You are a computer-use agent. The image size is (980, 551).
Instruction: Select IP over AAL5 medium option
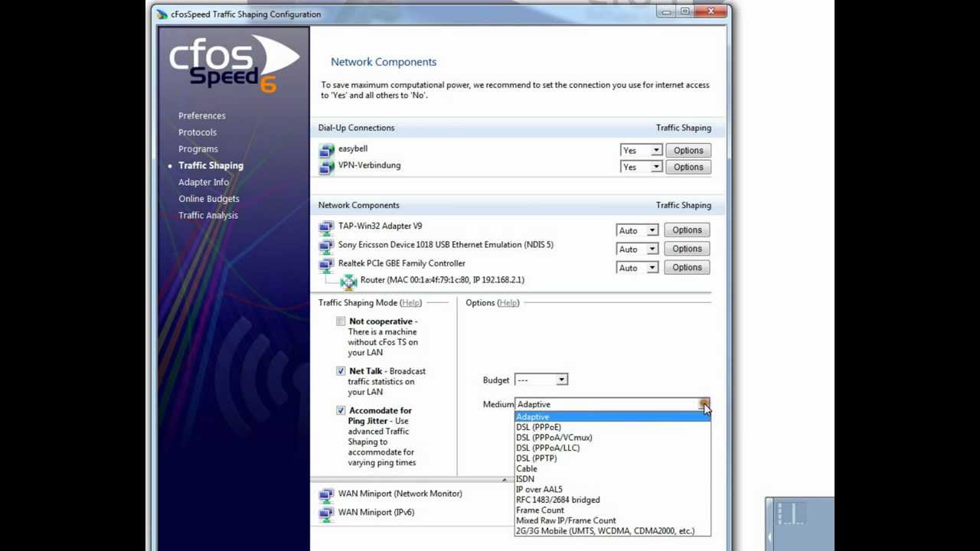(x=612, y=489)
